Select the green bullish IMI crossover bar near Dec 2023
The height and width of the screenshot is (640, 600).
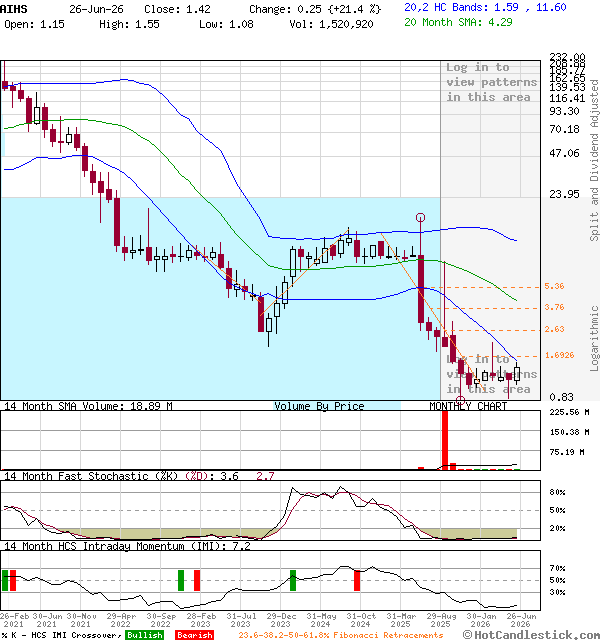[x=293, y=580]
